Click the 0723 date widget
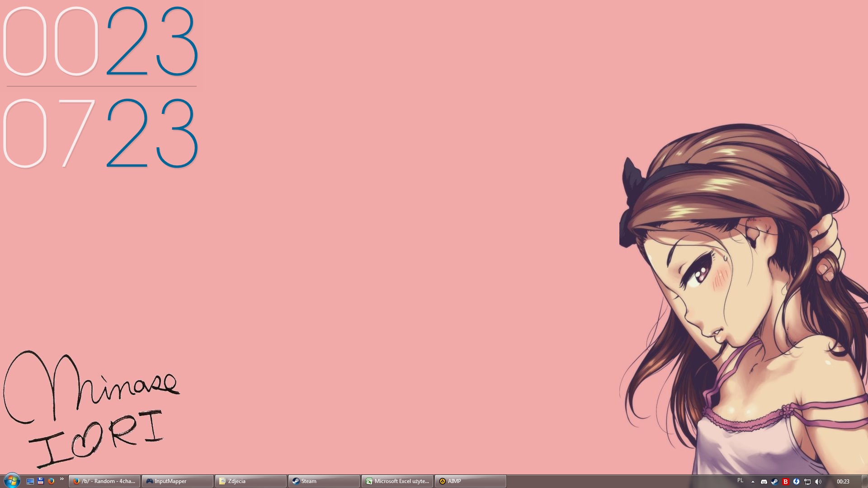This screenshot has height=488, width=868. [x=100, y=133]
